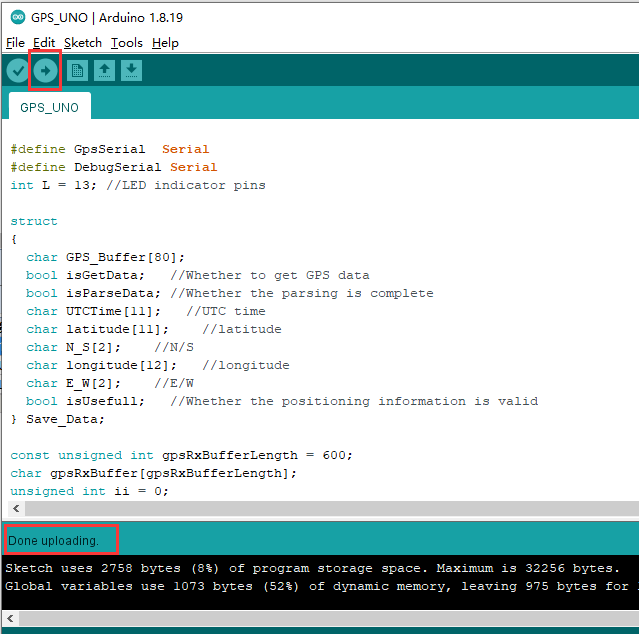Click the '#define DebugSerial Serial' line
639x634 pixels.
pyautogui.click(x=114, y=167)
